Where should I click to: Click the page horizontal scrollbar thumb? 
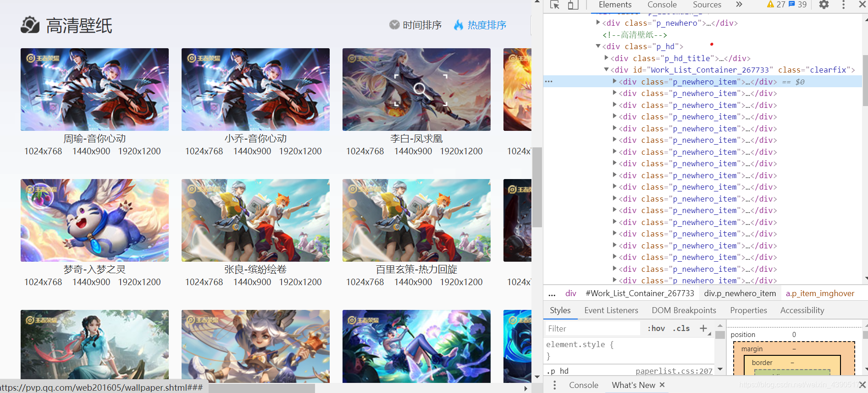[x=261, y=388]
